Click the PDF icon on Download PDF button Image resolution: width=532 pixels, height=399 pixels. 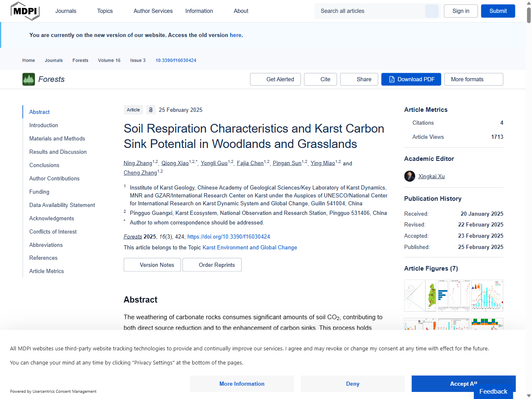coord(391,79)
